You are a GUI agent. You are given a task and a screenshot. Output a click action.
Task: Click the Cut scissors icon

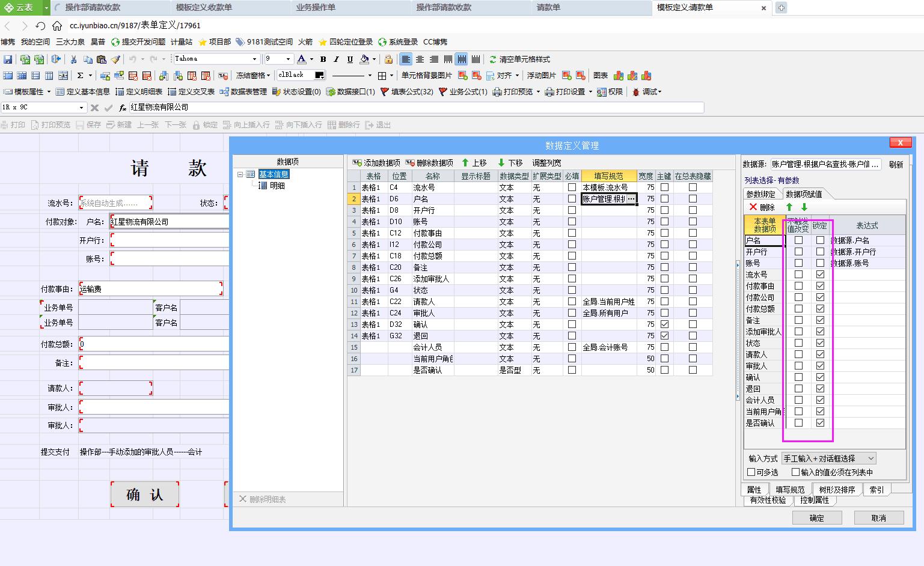coord(73,59)
